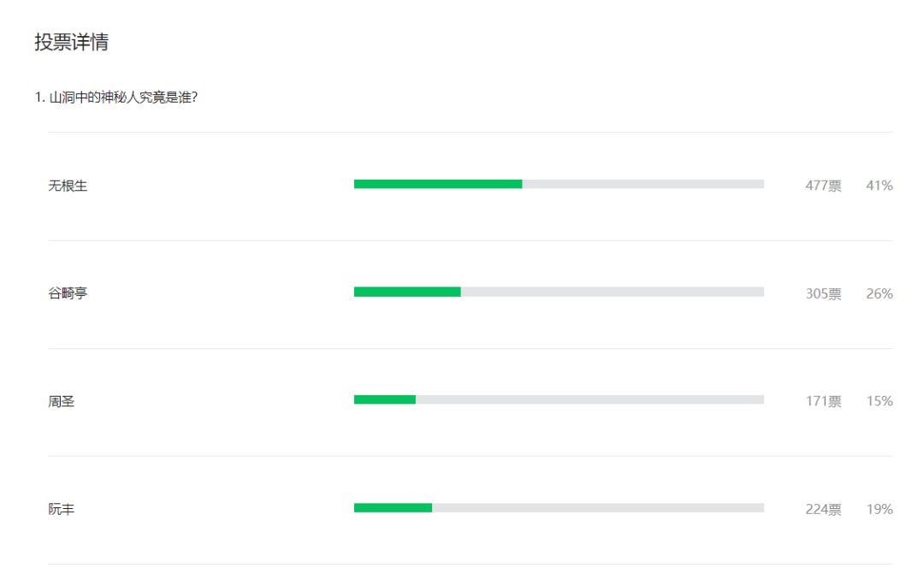Click the 26% percentage value
The width and height of the screenshot is (924, 568).
tap(880, 293)
